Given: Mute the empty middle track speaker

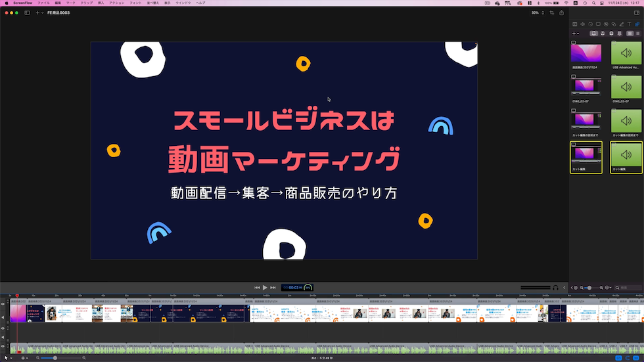Looking at the screenshot, I should pos(3,337).
